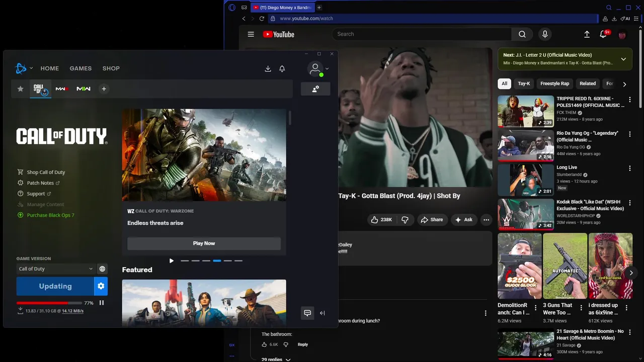Open Opera browser downloads icon
The height and width of the screenshot is (362, 644).
click(614, 19)
